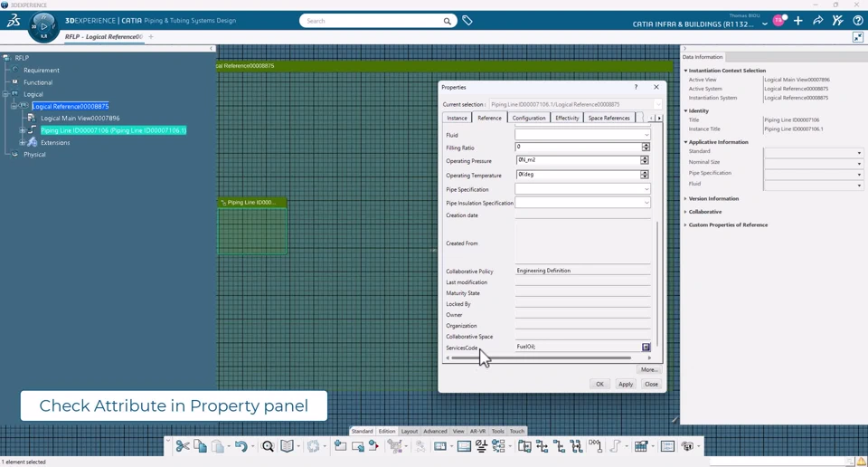Image resolution: width=868 pixels, height=467 pixels.
Task: Click the Cut scissors icon in the bottom toolbar
Action: pos(183,446)
